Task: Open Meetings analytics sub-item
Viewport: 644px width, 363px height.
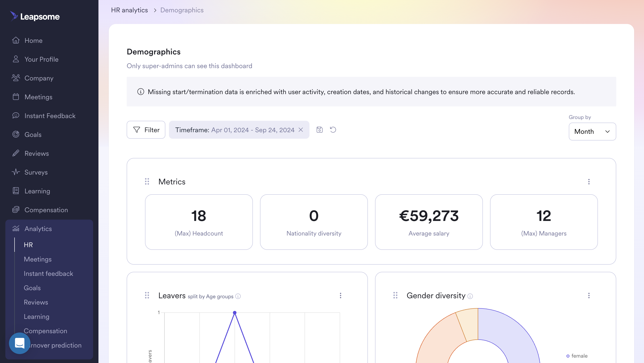Action: click(38, 259)
